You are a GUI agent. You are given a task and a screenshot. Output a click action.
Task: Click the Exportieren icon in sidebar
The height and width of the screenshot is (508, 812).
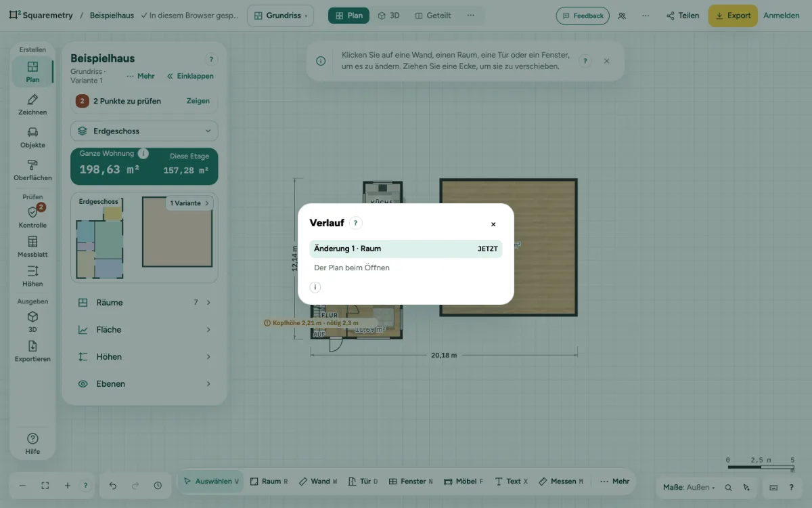pos(32,352)
